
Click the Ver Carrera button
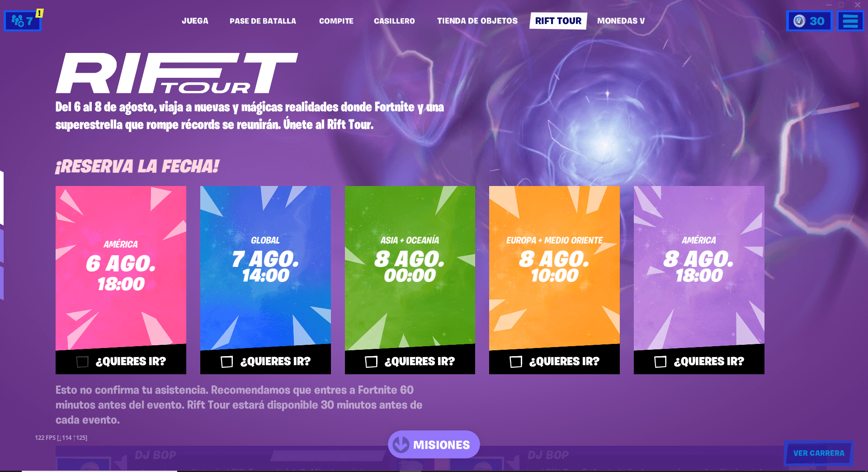[x=818, y=453]
